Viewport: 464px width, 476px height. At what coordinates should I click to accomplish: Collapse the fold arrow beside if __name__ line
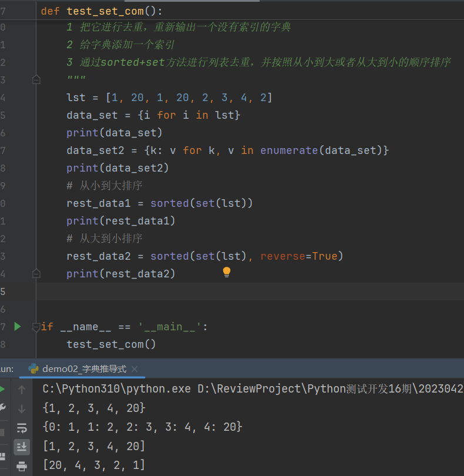(x=36, y=327)
